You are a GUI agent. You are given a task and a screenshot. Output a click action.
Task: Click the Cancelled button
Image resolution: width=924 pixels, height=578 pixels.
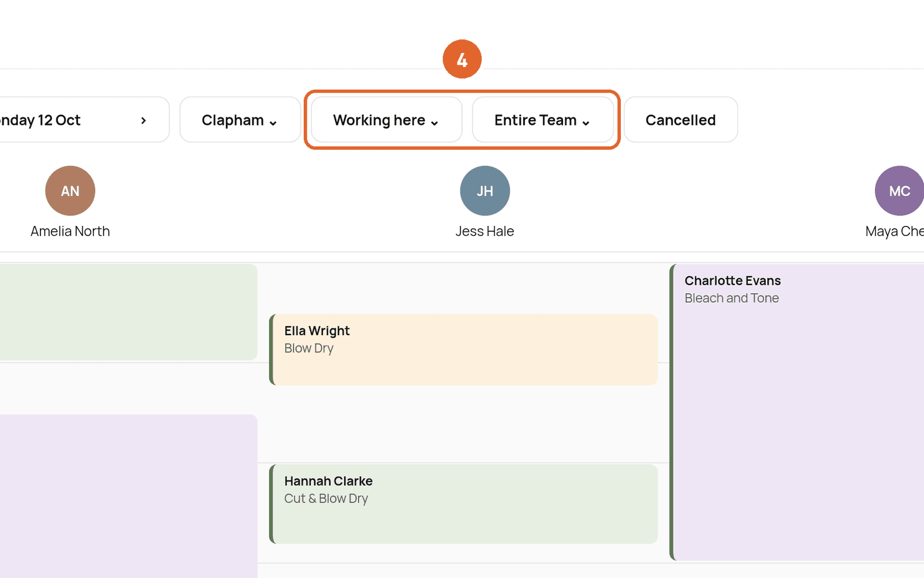point(680,120)
